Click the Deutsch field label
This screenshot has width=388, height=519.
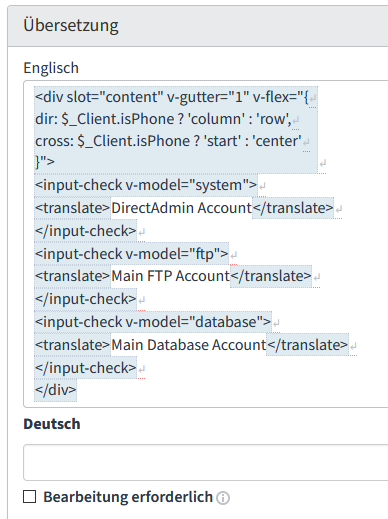(52, 424)
